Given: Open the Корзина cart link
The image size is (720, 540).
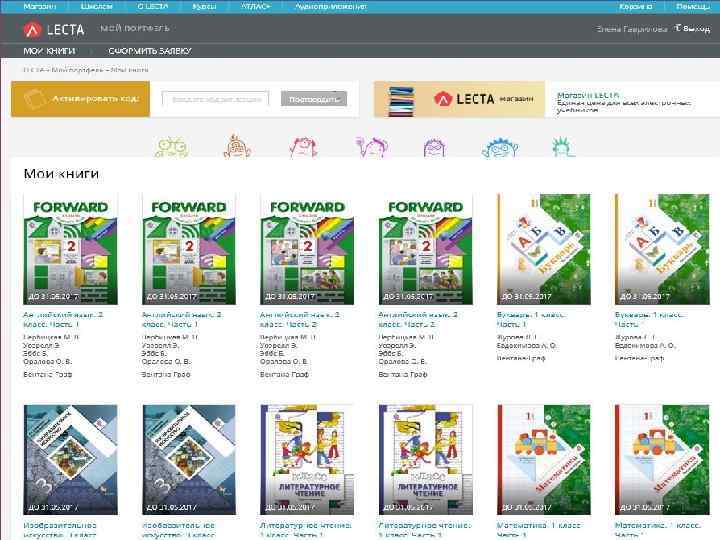Looking at the screenshot, I should pos(636,6).
